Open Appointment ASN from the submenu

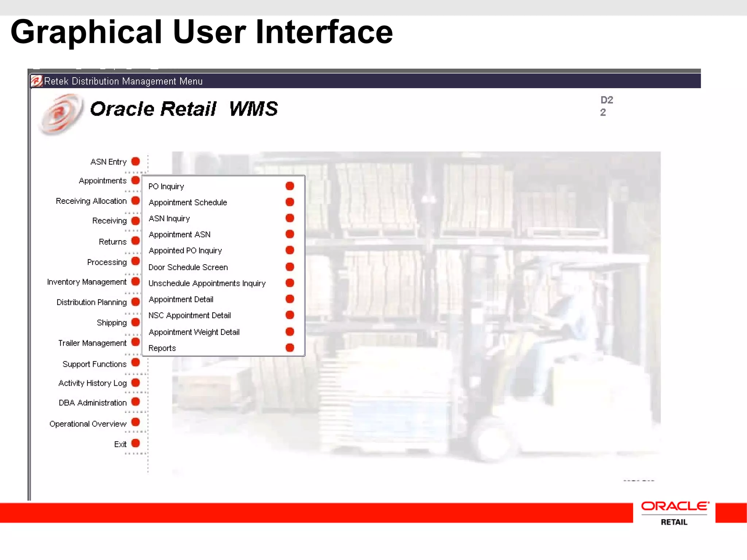tap(179, 235)
